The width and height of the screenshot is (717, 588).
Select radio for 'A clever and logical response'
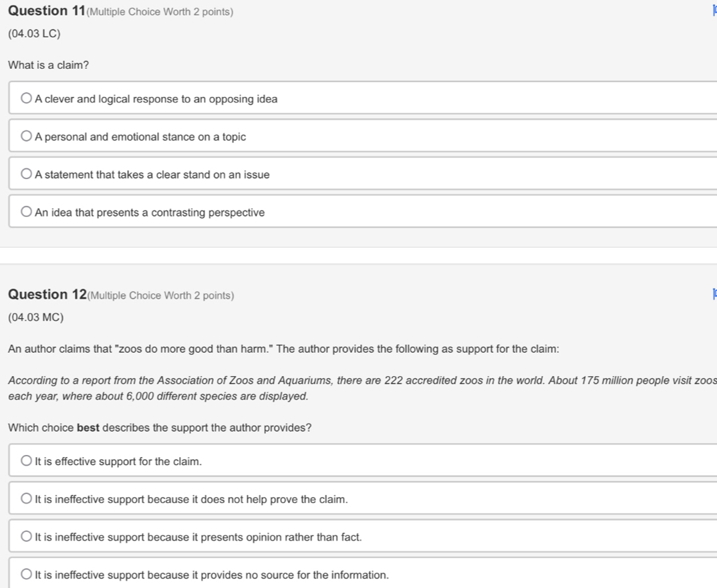(27, 98)
